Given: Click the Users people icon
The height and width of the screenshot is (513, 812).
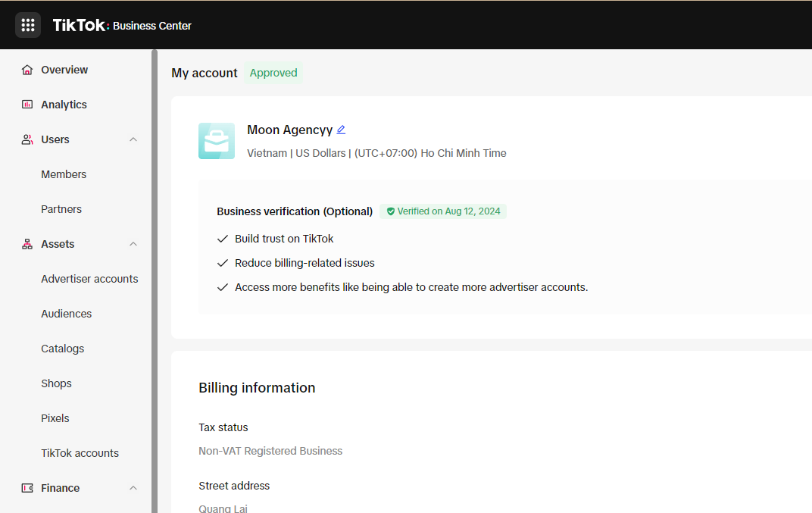Looking at the screenshot, I should (x=27, y=139).
